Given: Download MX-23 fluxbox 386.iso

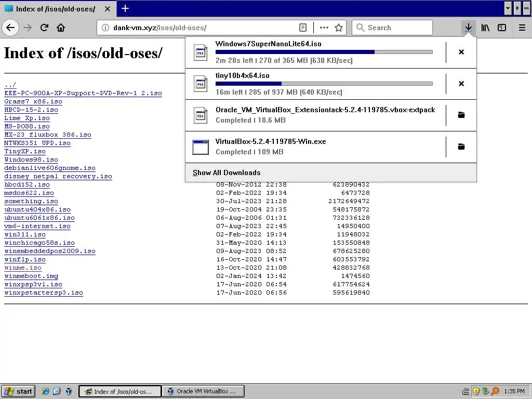Looking at the screenshot, I should (48, 135).
